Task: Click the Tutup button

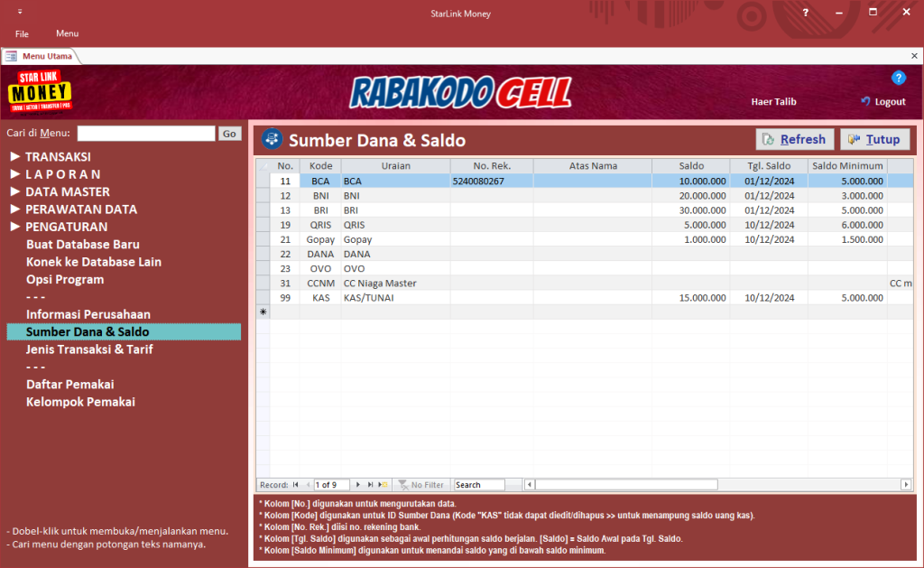Action: [x=874, y=139]
